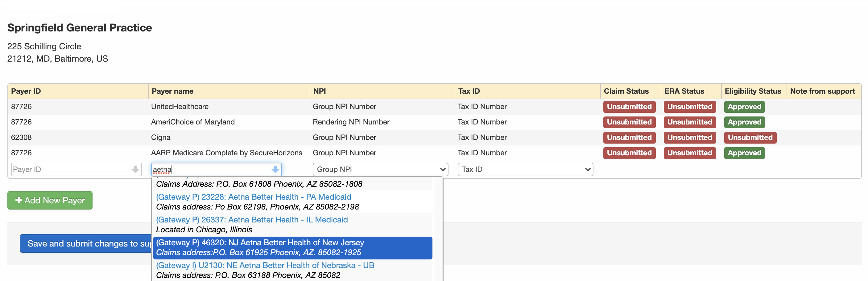Click AARP Medicare Complete Approved badge
Image resolution: width=868 pixels, height=281 pixels.
pos(744,153)
